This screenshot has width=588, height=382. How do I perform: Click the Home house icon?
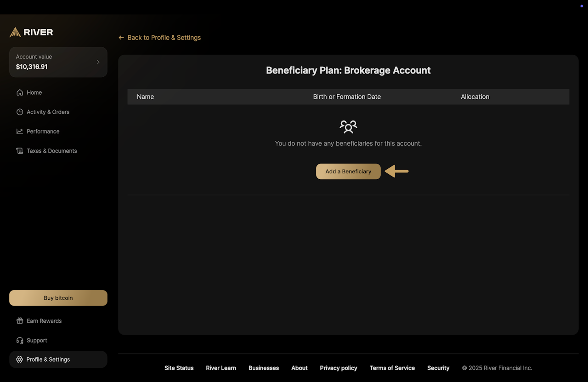click(20, 92)
